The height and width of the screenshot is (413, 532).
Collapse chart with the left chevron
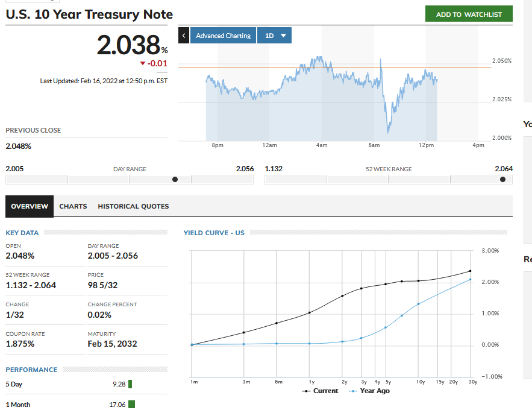point(184,36)
